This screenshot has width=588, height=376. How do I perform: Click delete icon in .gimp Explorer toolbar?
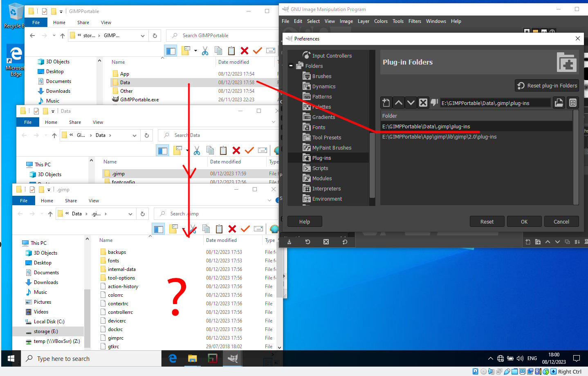pyautogui.click(x=232, y=229)
